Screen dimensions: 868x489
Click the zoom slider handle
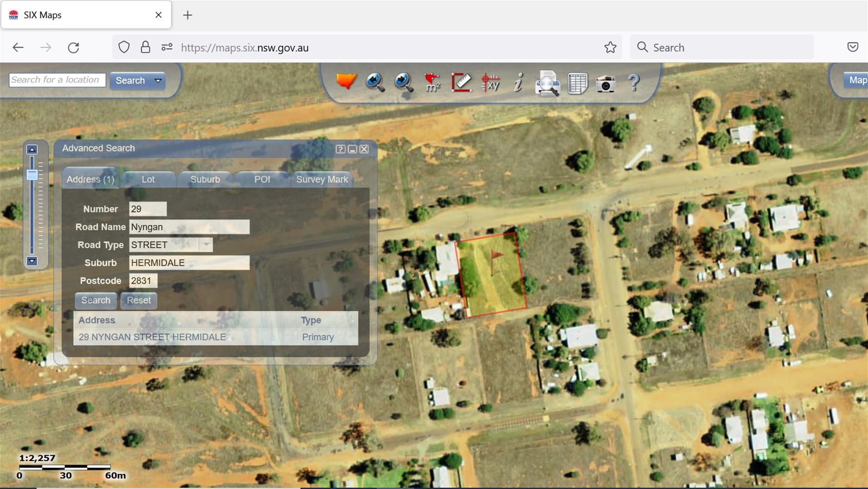coord(32,175)
